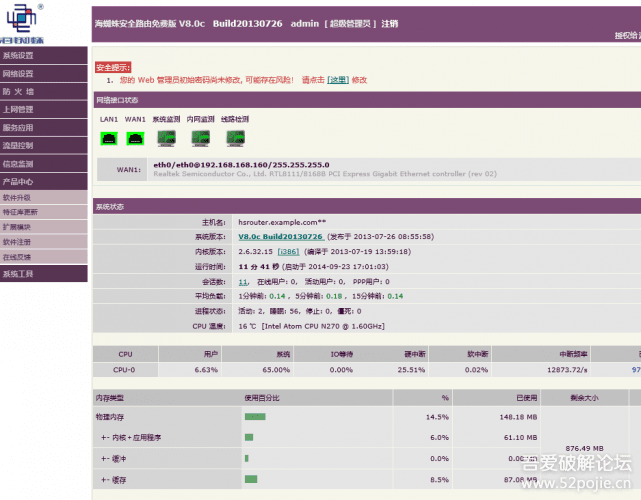
Task: Click the LAN1 network port icon
Action: coord(108,138)
